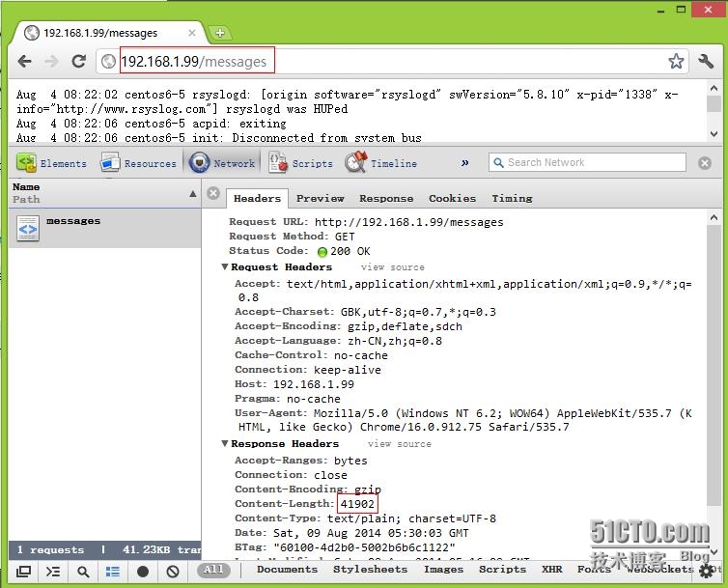Click the address bar URL field
Image resolution: width=728 pixels, height=588 pixels.
click(x=393, y=61)
